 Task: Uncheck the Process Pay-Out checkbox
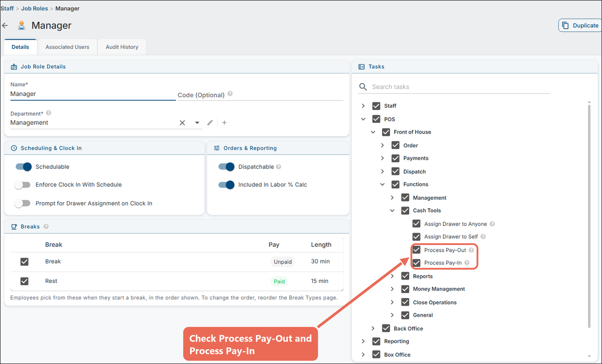[417, 250]
